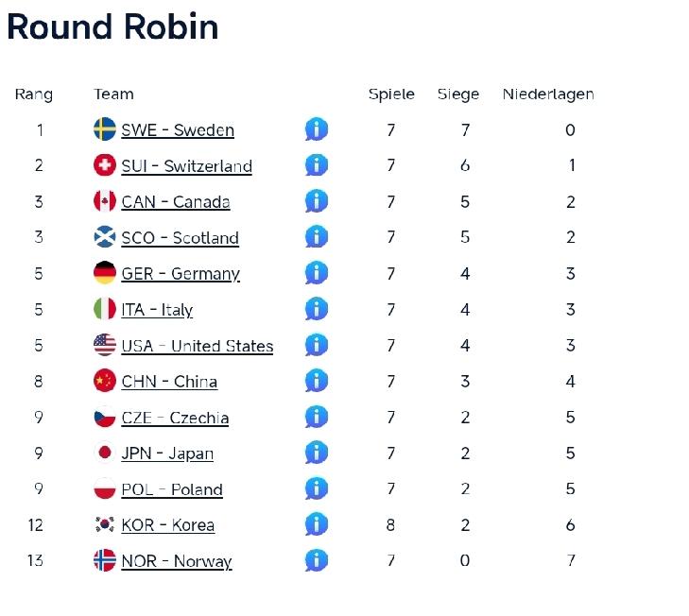The height and width of the screenshot is (616, 689).
Task: Select the USA - United States link
Action: [x=197, y=346]
